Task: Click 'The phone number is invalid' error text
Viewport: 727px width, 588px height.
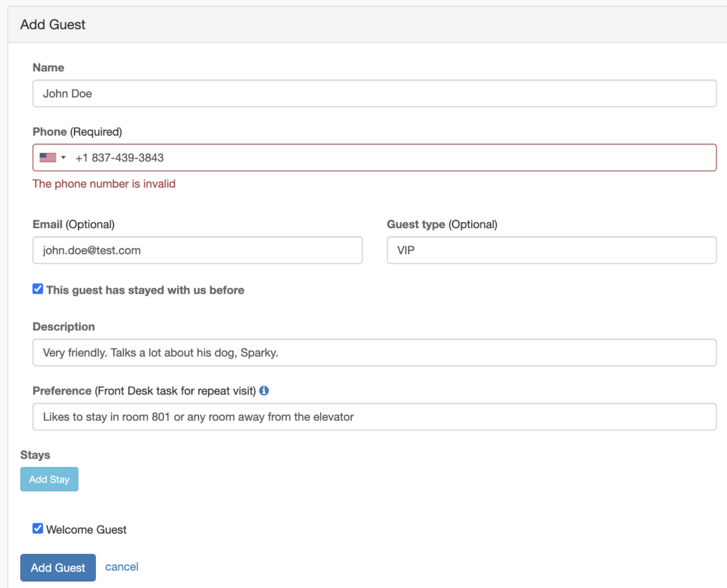Action: [x=104, y=184]
